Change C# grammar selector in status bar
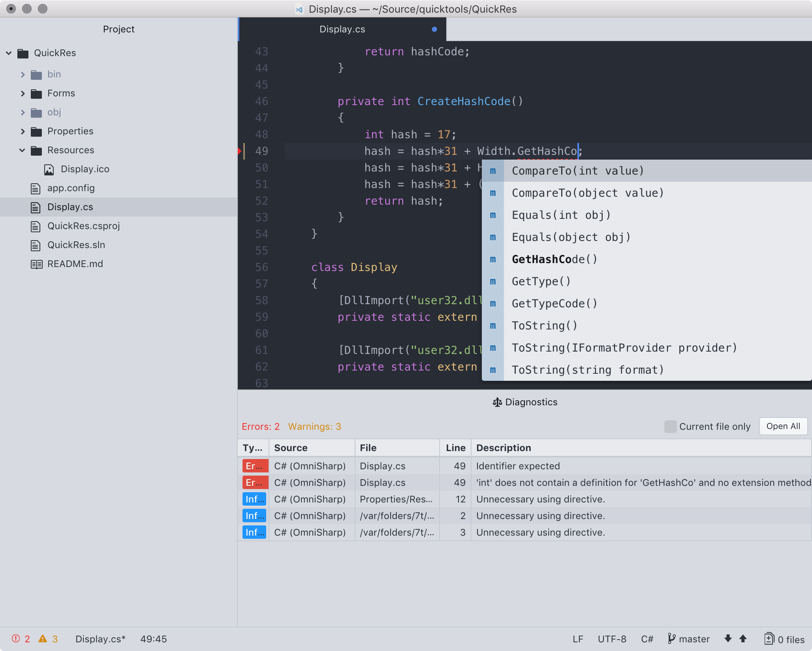Screen dimensions: 812x651 647,639
